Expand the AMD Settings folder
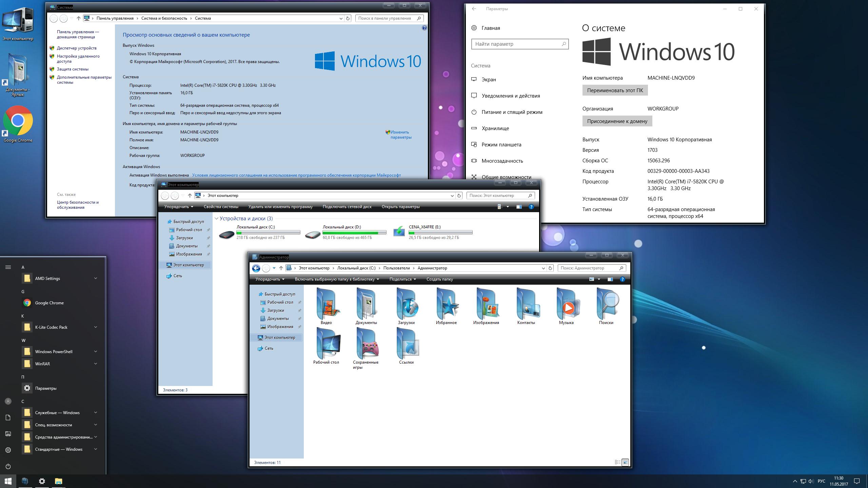The image size is (868, 488). pyautogui.click(x=95, y=278)
